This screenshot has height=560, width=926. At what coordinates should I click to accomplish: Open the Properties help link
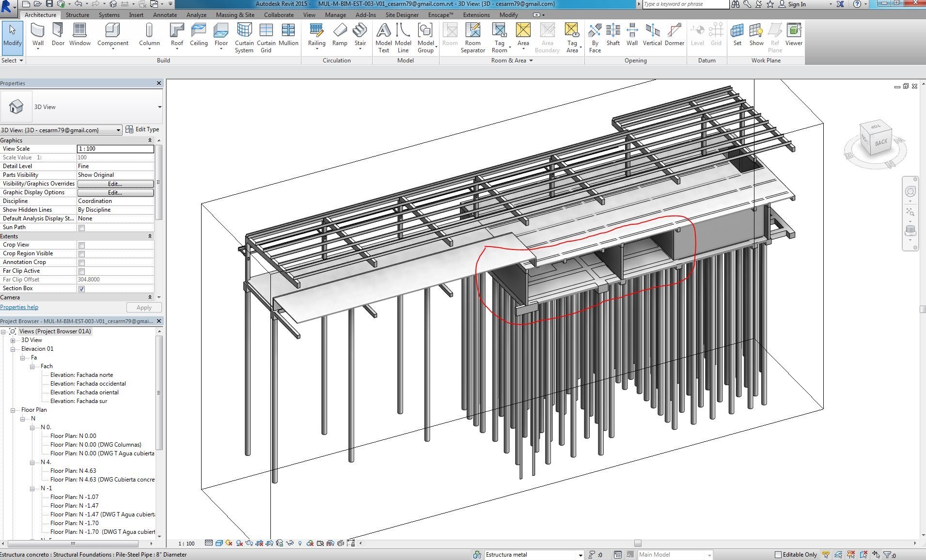[19, 307]
